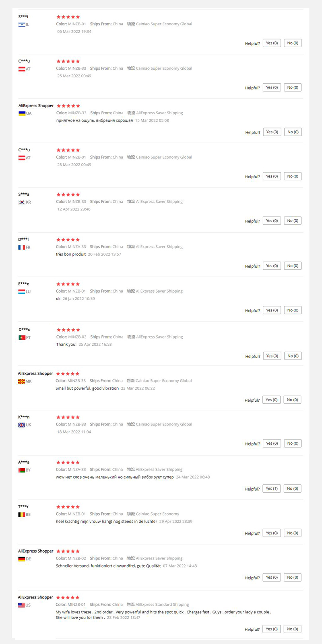The image size is (322, 644).
Task: Click the Germany flag icon
Action: point(22,559)
